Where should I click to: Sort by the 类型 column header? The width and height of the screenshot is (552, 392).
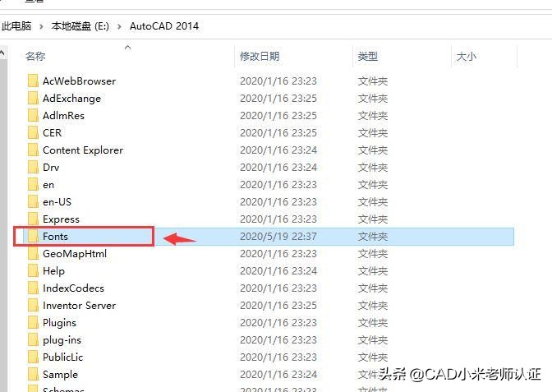[x=367, y=56]
